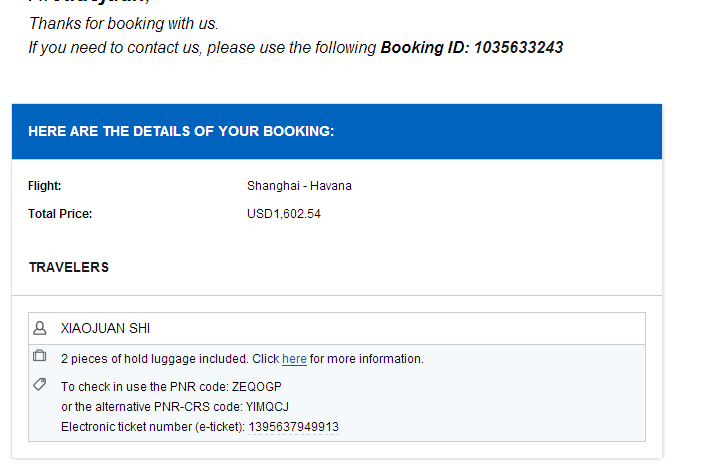Click the TRAVELERS section heading

pyautogui.click(x=69, y=267)
